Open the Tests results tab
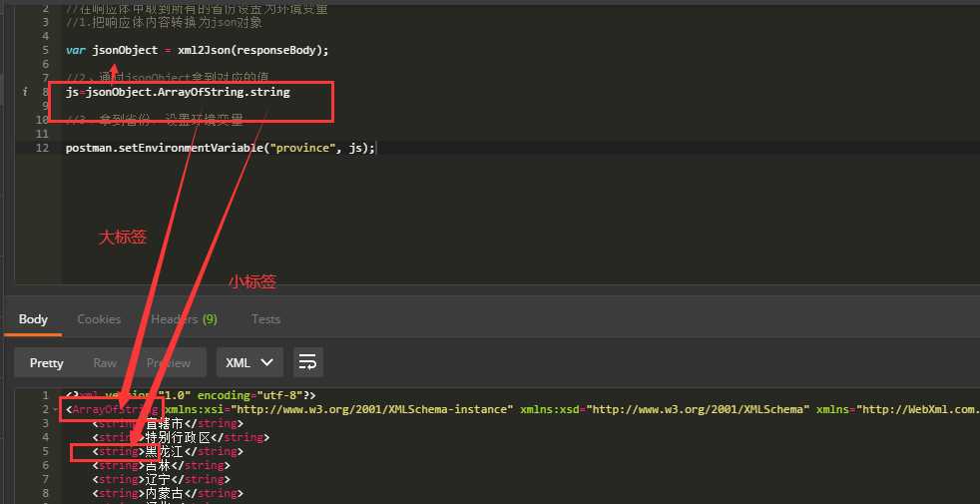980x504 pixels. (x=265, y=319)
